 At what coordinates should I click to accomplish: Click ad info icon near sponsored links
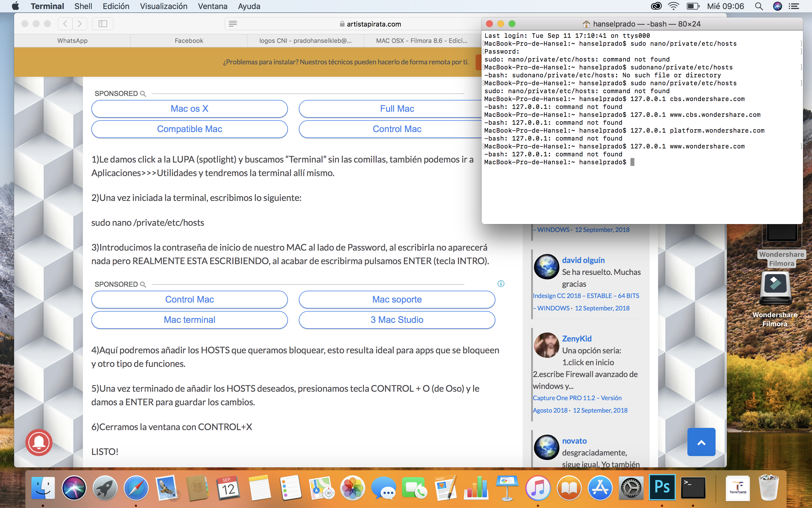(501, 284)
